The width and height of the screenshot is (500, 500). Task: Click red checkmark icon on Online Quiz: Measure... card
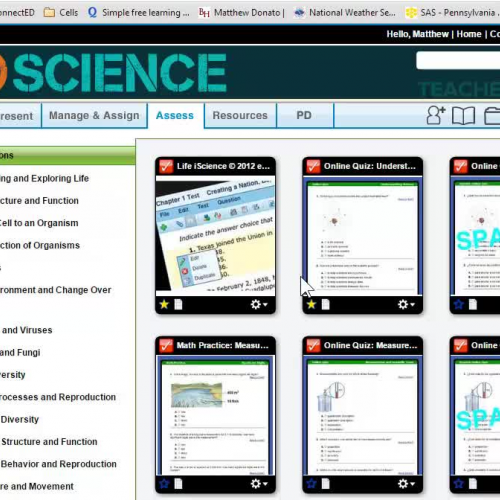[x=313, y=346]
